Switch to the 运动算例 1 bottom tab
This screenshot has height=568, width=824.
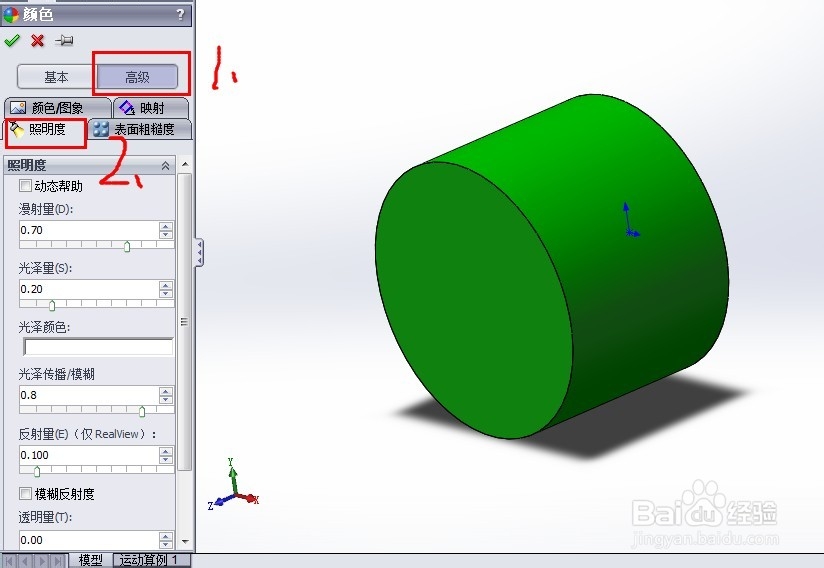click(150, 560)
